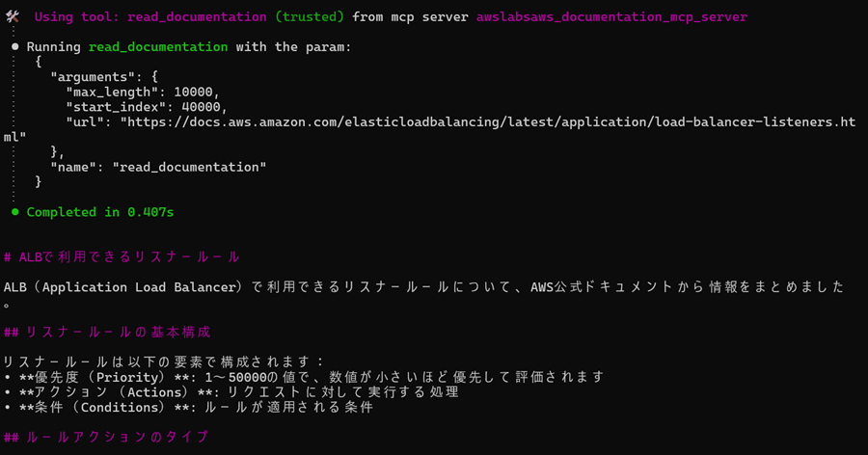868x455 pixels.
Task: Click the awslabsaws_documentation_mcp_server name
Action: click(x=611, y=17)
